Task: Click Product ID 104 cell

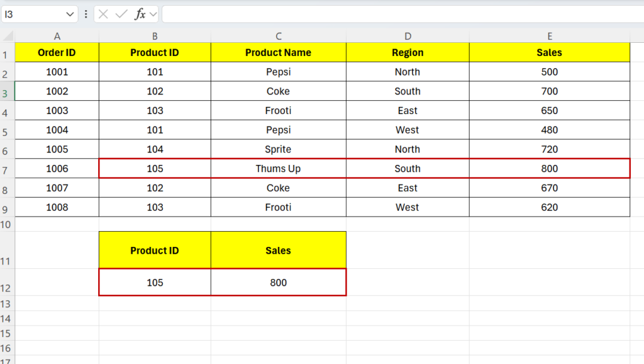Action: pyautogui.click(x=155, y=149)
